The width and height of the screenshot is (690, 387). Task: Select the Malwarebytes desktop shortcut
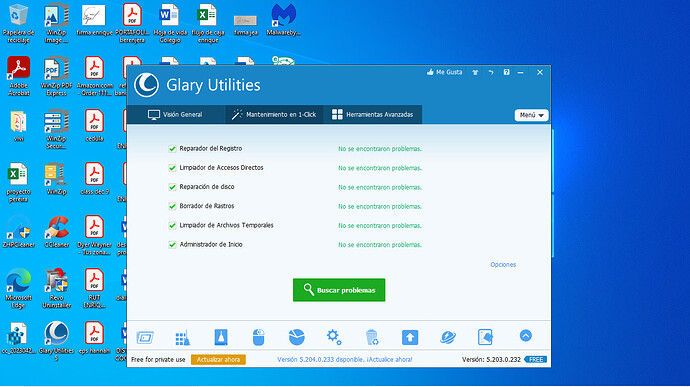(x=283, y=20)
